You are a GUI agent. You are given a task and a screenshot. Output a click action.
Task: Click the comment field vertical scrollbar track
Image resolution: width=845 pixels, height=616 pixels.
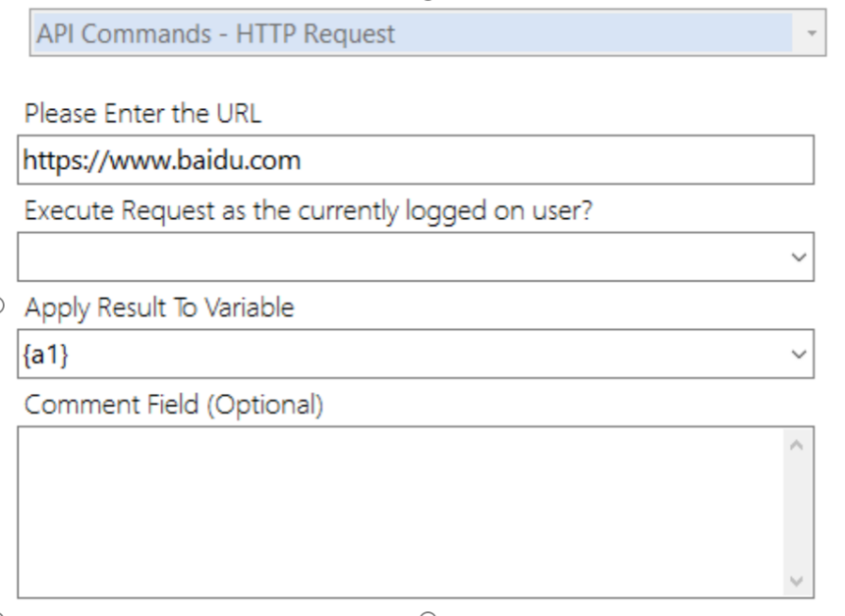[x=797, y=512]
